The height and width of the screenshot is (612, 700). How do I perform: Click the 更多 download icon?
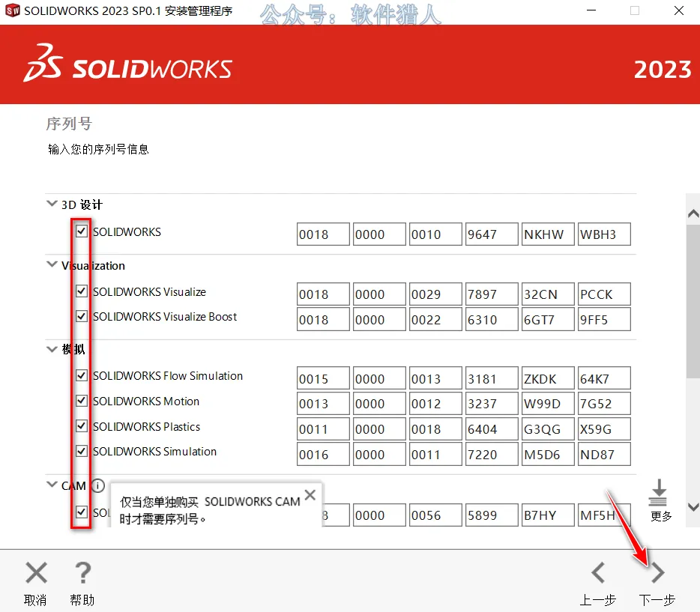(x=659, y=492)
